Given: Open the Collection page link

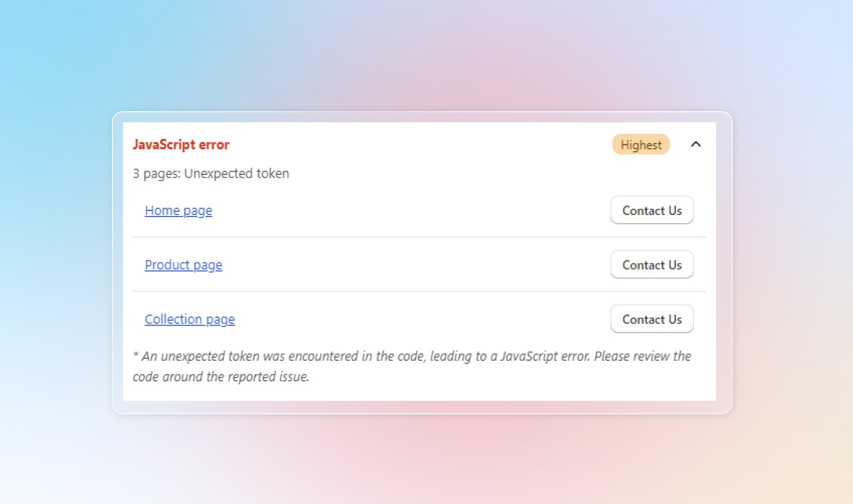Looking at the screenshot, I should [190, 319].
